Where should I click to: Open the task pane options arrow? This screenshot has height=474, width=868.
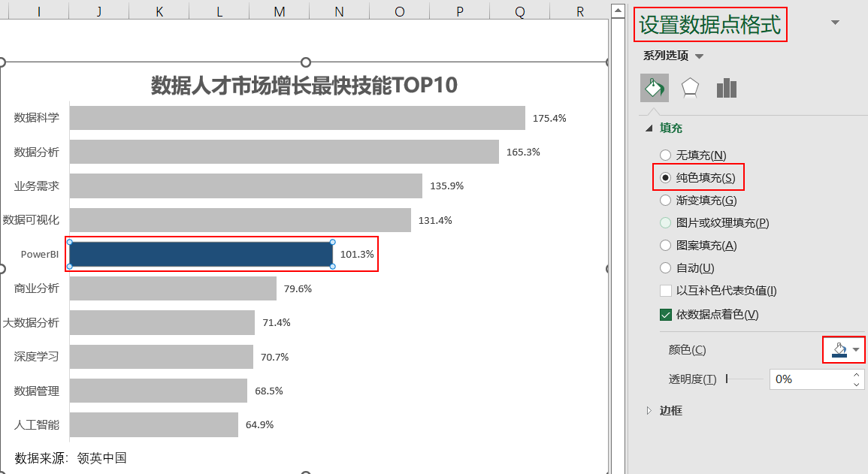pyautogui.click(x=836, y=23)
